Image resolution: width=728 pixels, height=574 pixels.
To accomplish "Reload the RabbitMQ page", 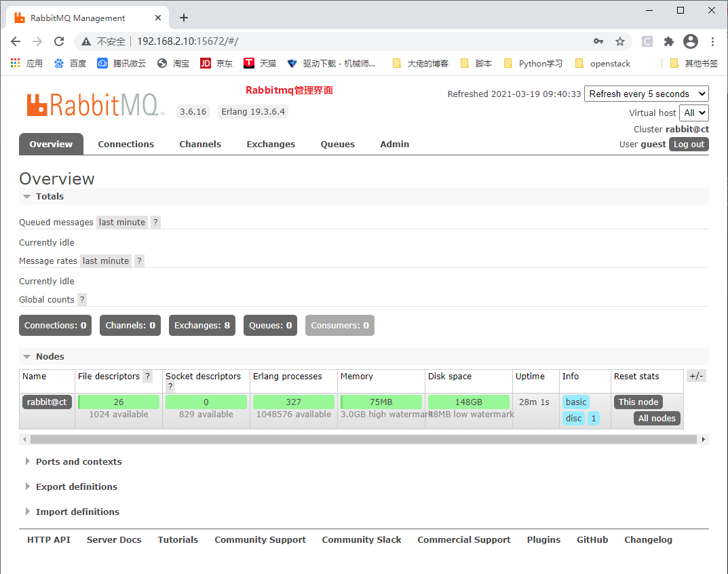I will pyautogui.click(x=59, y=41).
